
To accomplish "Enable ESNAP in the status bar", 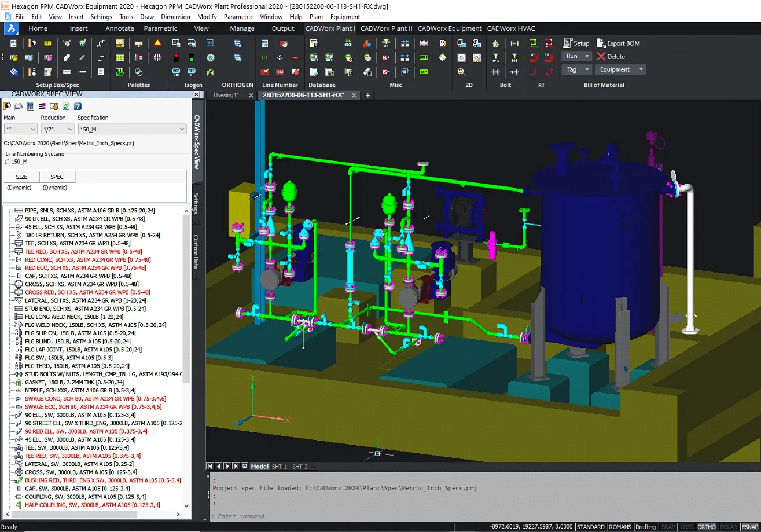I will (x=751, y=527).
